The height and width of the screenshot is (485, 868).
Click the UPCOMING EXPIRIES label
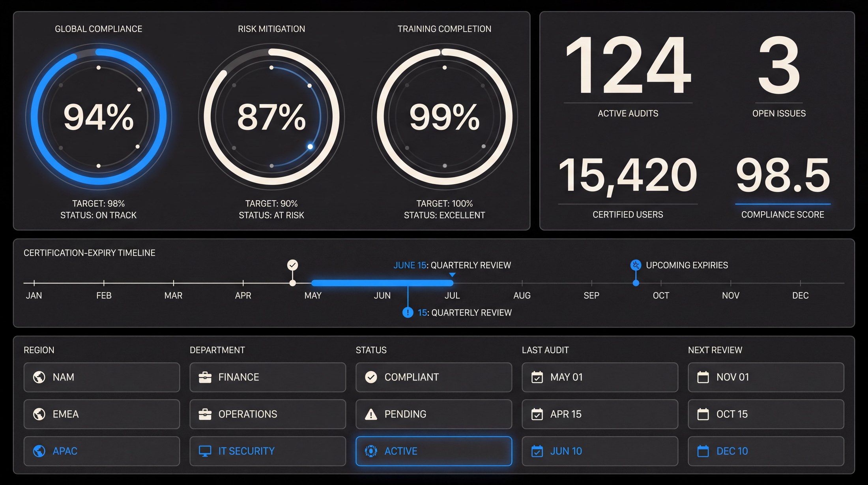coord(687,265)
